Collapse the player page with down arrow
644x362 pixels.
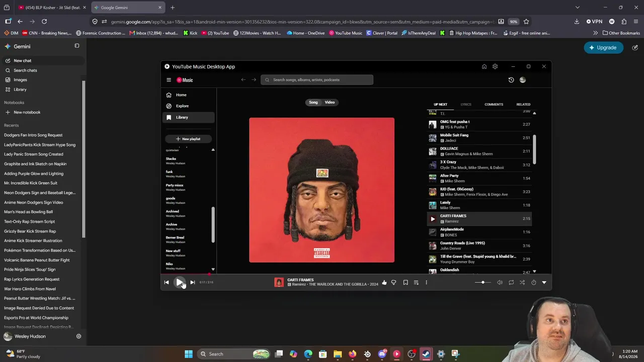point(544,283)
